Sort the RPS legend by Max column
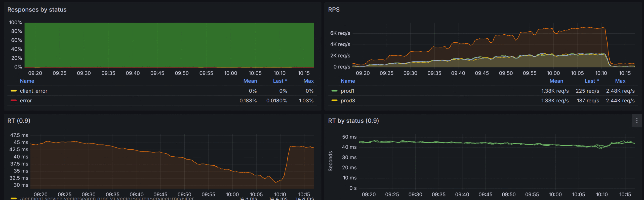 [620, 81]
